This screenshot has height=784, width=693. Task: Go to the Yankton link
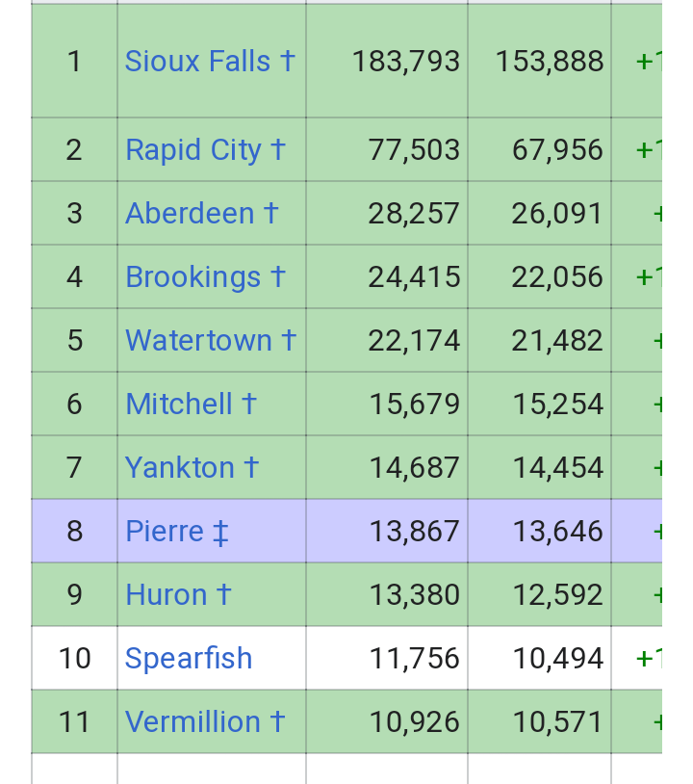[180, 468]
